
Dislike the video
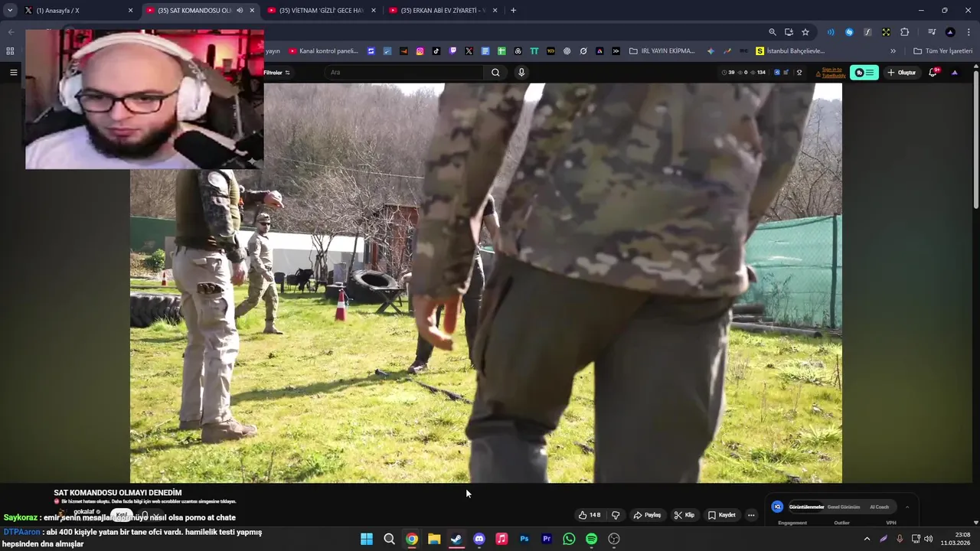[x=616, y=515]
